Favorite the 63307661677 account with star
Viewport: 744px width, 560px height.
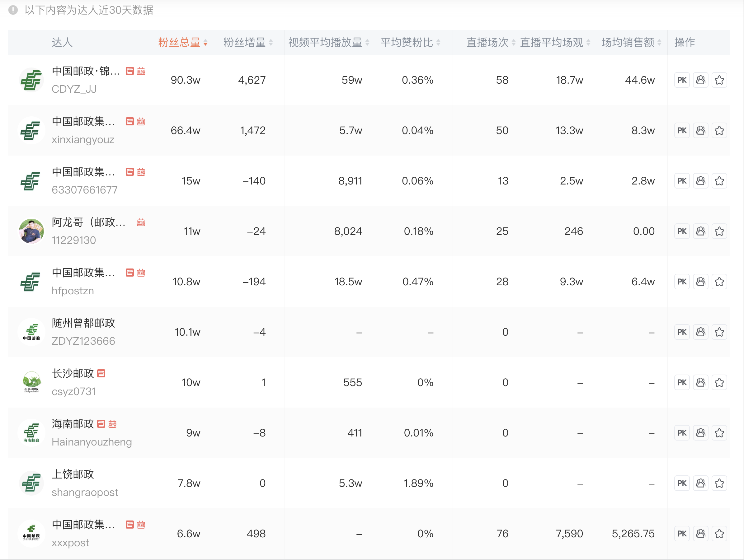(x=719, y=181)
